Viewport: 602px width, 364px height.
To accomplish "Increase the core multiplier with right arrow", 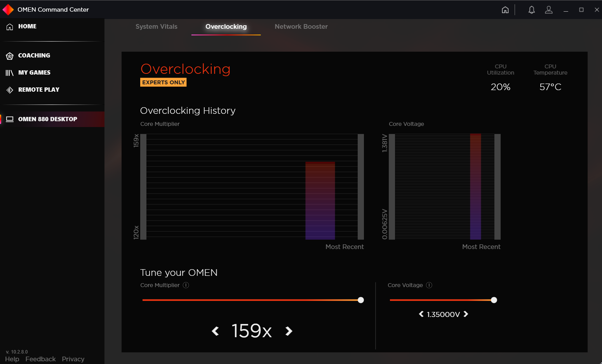I will [x=288, y=331].
